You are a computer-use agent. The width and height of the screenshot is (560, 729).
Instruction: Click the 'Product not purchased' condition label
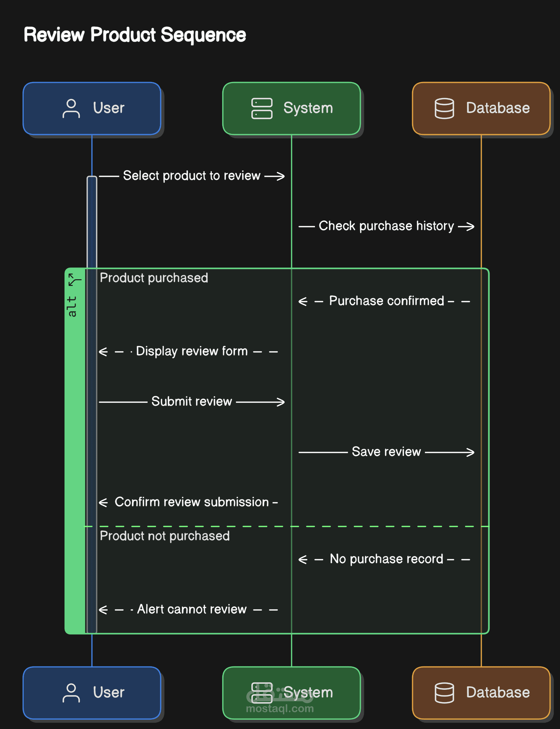165,536
